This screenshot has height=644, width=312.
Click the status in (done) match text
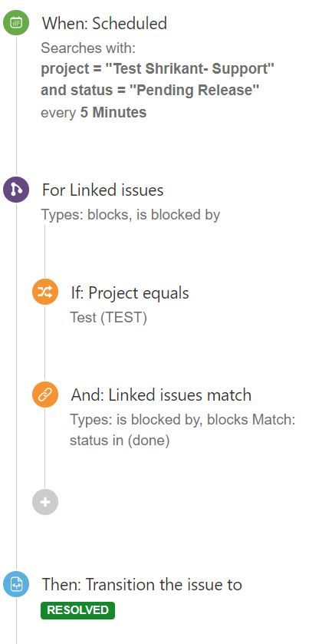120,441
